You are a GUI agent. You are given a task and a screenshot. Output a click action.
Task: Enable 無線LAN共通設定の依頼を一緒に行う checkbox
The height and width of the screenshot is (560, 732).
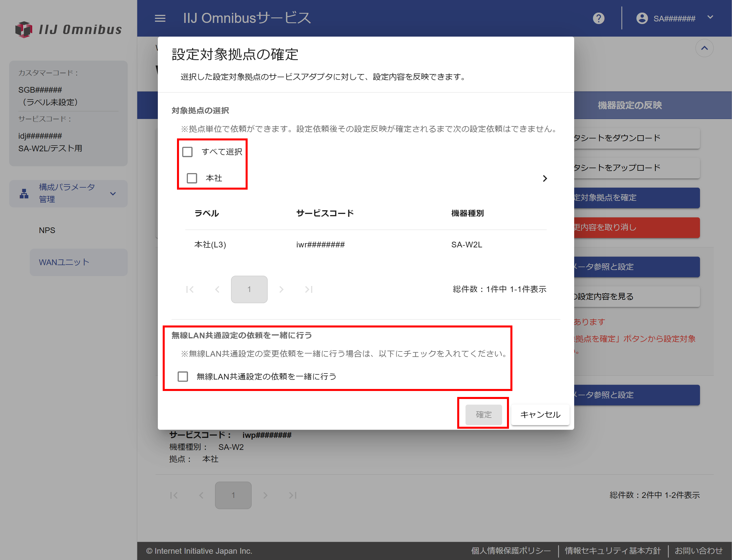pos(183,377)
